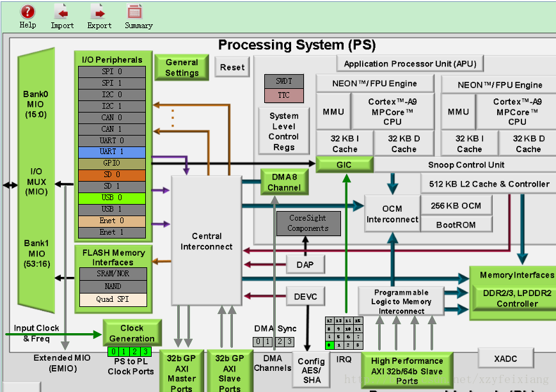The width and height of the screenshot is (556, 392).
Task: Select the SPI 0 peripheral
Action: pos(112,72)
